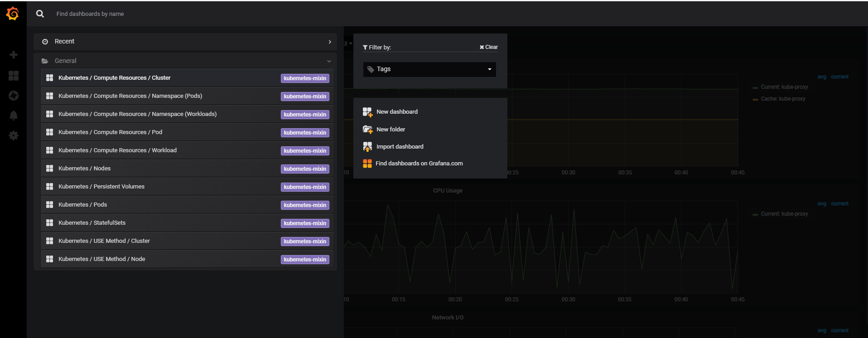Click dashboard icon for Compute Resources / Workload

[x=50, y=150]
